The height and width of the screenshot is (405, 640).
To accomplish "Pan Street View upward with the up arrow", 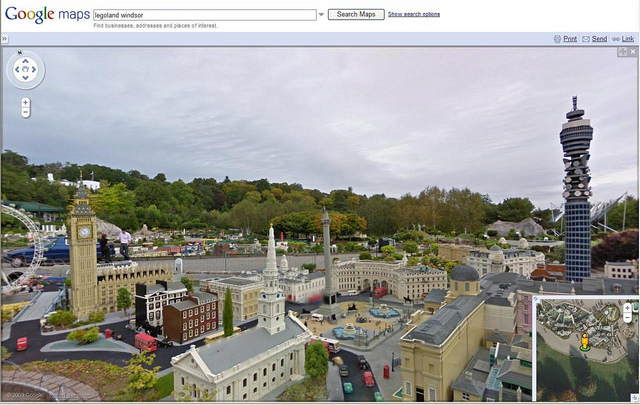I will pyautogui.click(x=25, y=60).
